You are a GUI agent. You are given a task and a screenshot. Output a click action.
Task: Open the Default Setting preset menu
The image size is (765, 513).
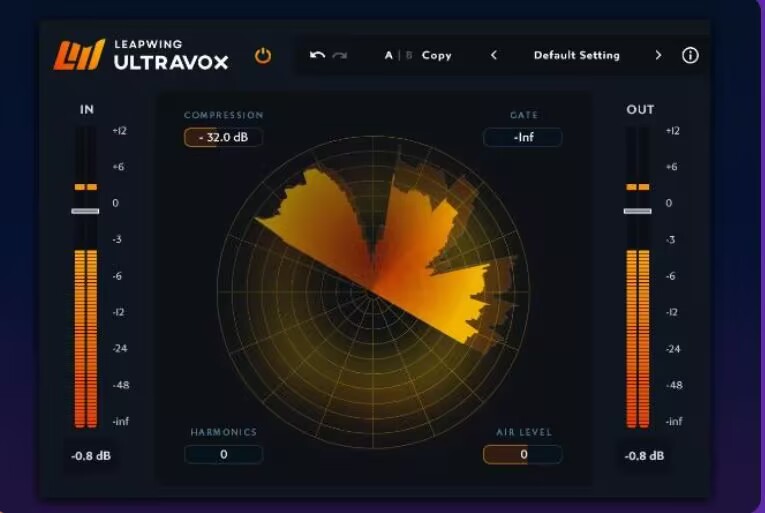coord(577,55)
